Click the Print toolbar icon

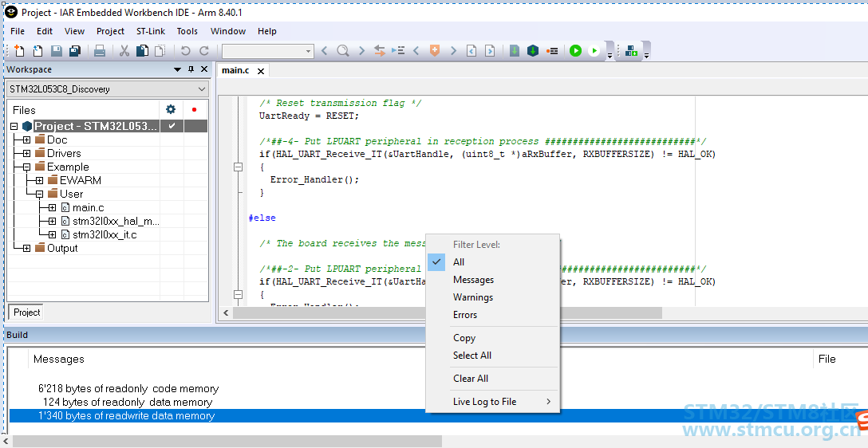(x=100, y=51)
